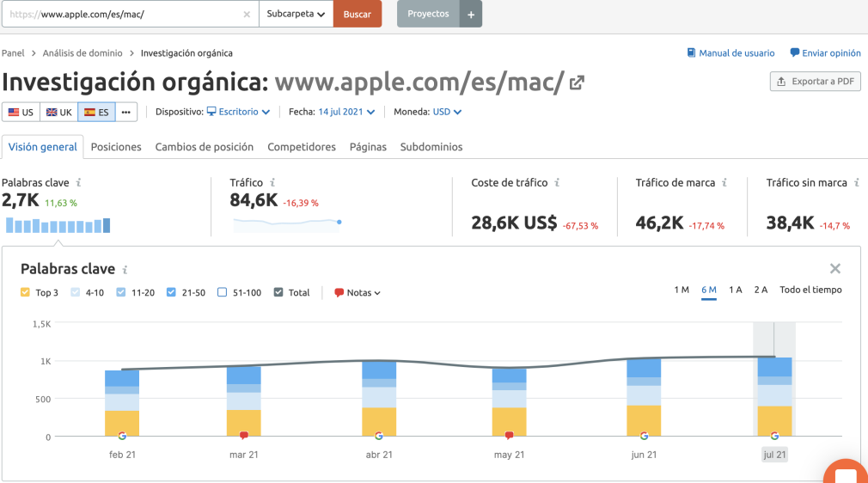Click the info icon next to the Palabras clave metric
868x483 pixels.
point(78,182)
